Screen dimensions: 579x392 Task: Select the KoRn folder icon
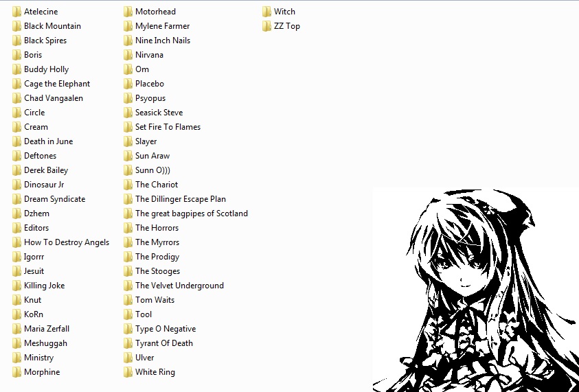[x=16, y=314]
